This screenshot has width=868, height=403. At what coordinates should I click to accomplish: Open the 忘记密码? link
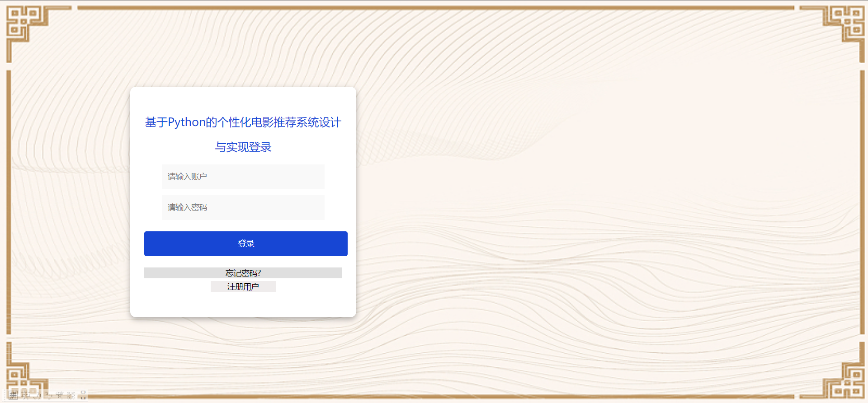243,273
